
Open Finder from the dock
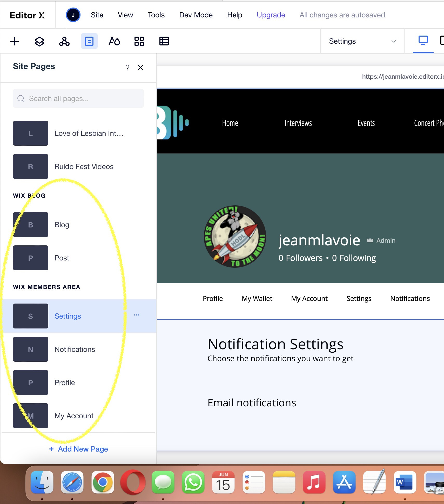[42, 482]
